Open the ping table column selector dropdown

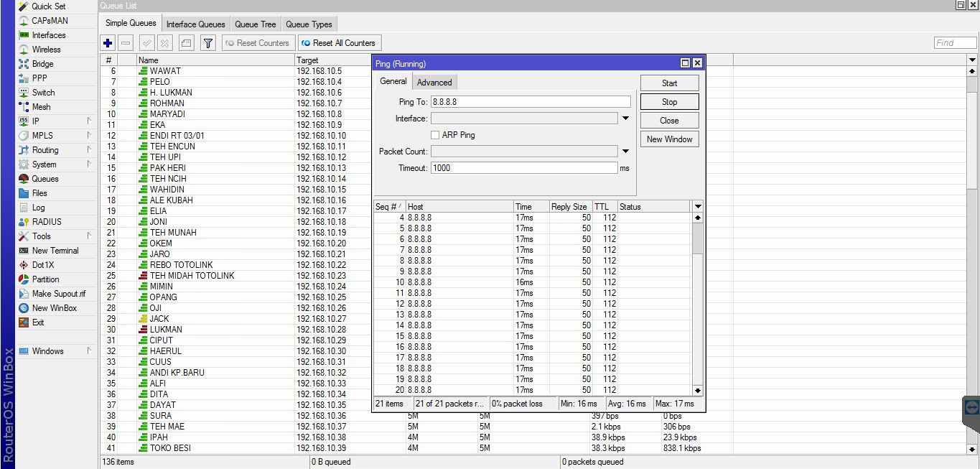697,207
